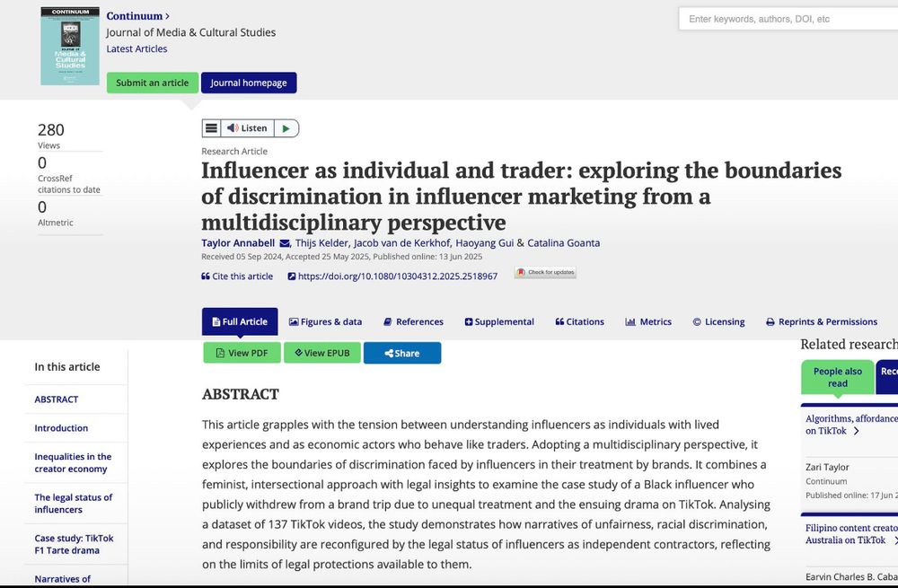The height and width of the screenshot is (588, 898).
Task: Focus the keyword search field
Action: pyautogui.click(x=788, y=19)
